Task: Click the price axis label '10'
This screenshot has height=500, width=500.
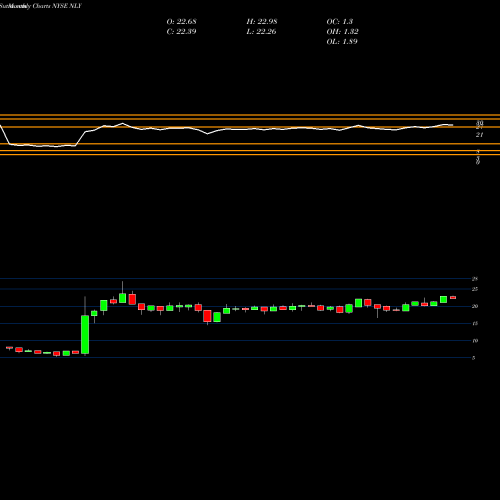Action: tap(475, 341)
